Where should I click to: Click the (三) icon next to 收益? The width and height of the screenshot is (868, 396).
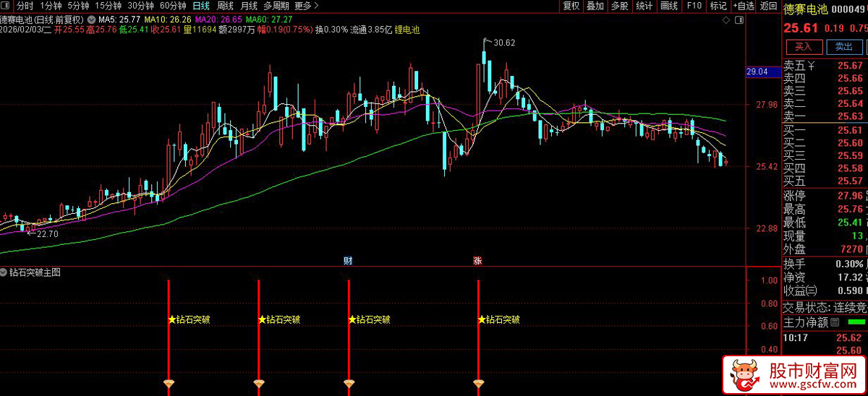coord(812,290)
